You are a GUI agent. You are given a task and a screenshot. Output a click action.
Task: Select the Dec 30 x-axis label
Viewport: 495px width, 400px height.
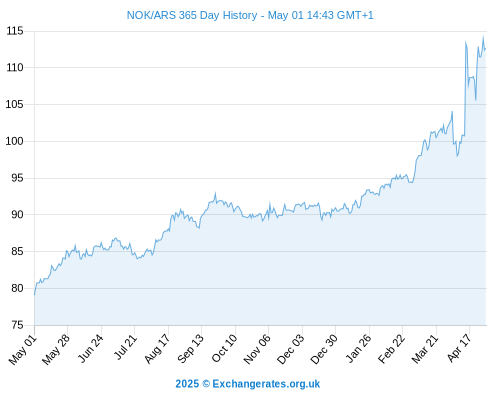point(323,350)
